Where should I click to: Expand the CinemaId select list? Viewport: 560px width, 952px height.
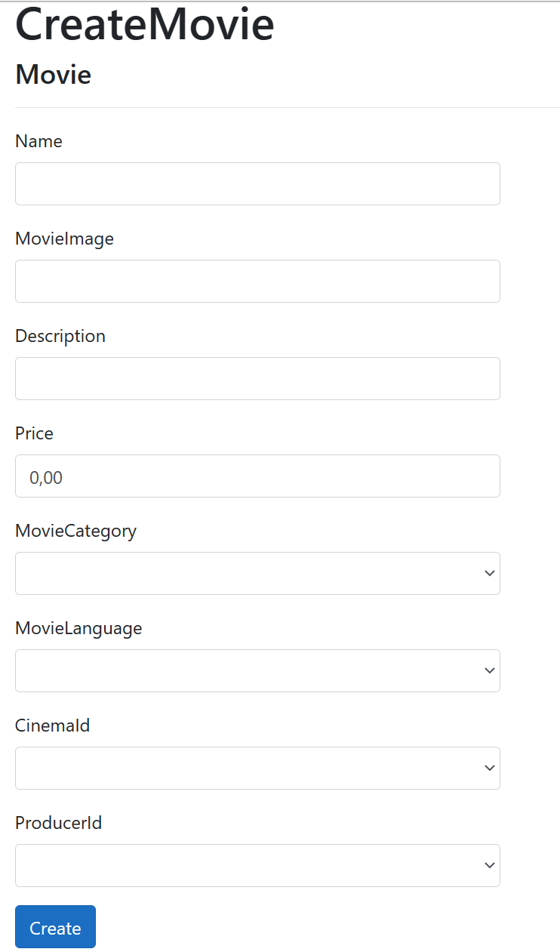(257, 768)
